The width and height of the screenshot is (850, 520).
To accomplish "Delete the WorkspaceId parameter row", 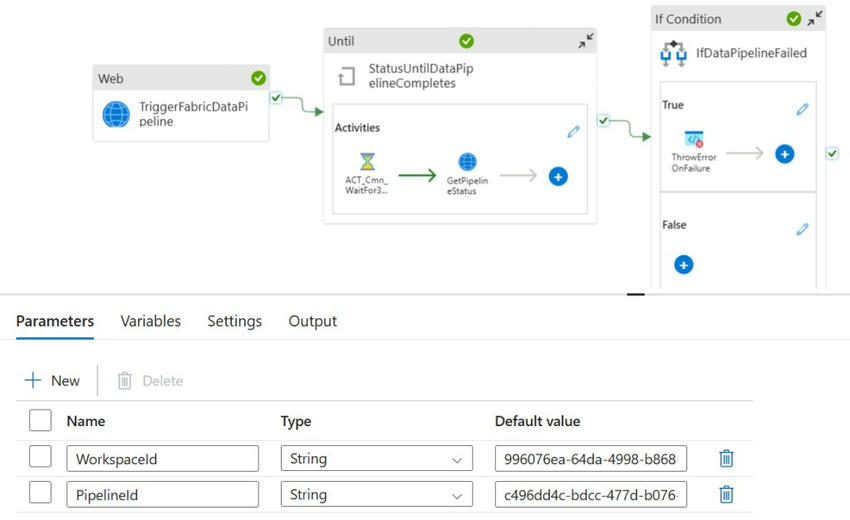I will pos(727,458).
